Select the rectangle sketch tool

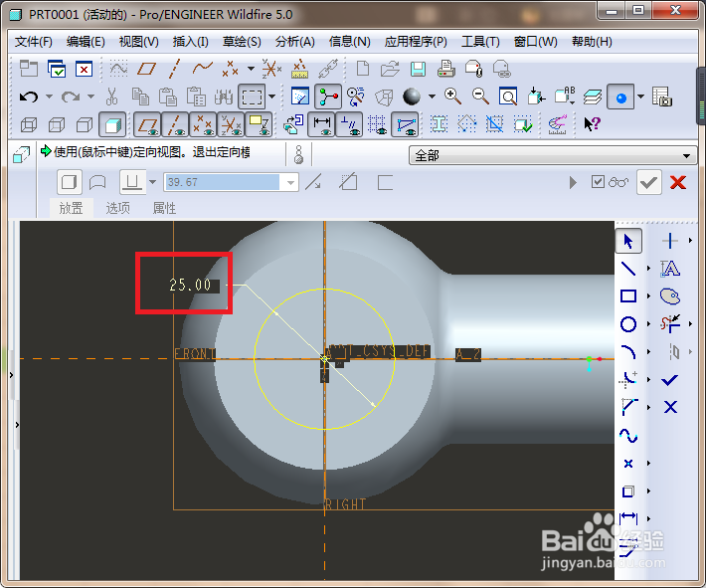[628, 296]
